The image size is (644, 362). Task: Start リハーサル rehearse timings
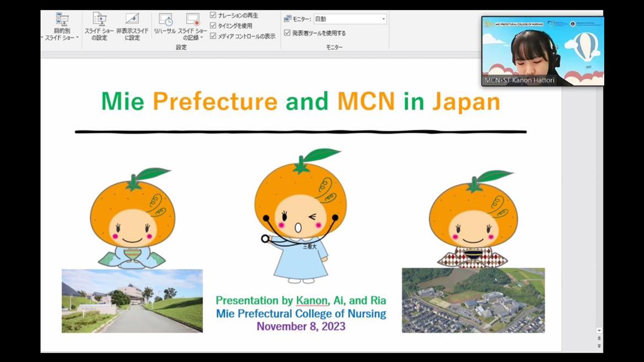coord(165,23)
